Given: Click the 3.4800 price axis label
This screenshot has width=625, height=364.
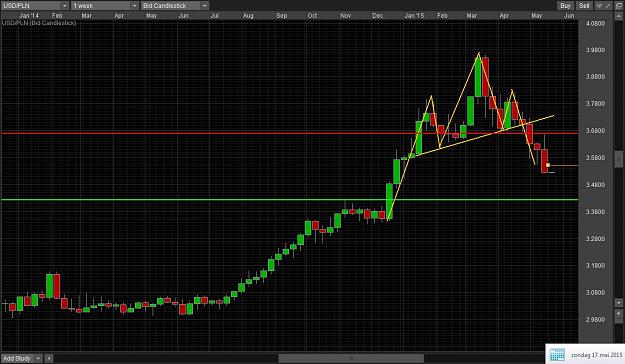Looking at the screenshot, I should (x=595, y=185).
